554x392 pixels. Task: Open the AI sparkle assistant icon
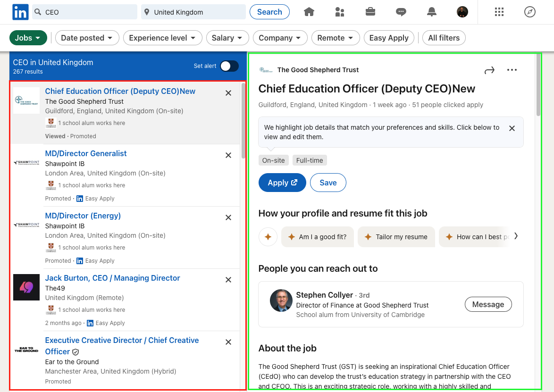268,237
